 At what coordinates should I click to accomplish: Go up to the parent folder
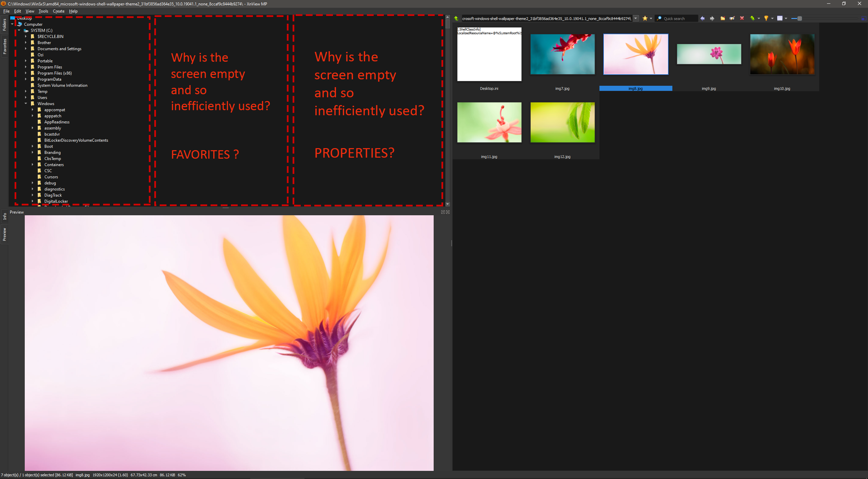coord(456,18)
